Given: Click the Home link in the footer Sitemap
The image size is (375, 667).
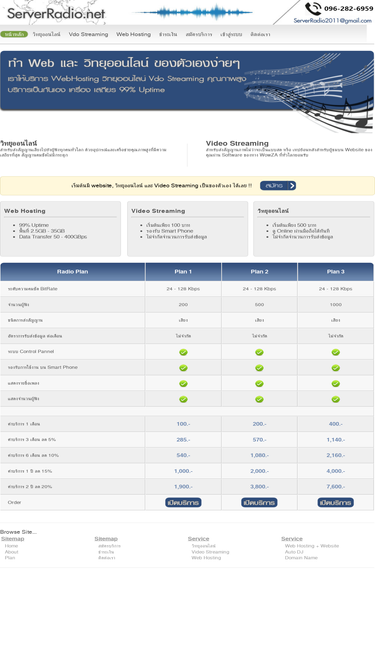Looking at the screenshot, I should (x=11, y=546).
